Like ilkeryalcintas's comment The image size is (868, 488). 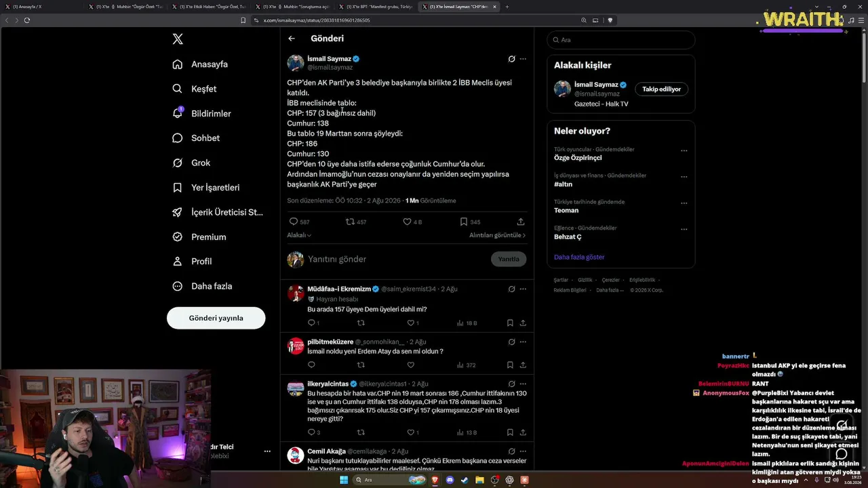[410, 432]
